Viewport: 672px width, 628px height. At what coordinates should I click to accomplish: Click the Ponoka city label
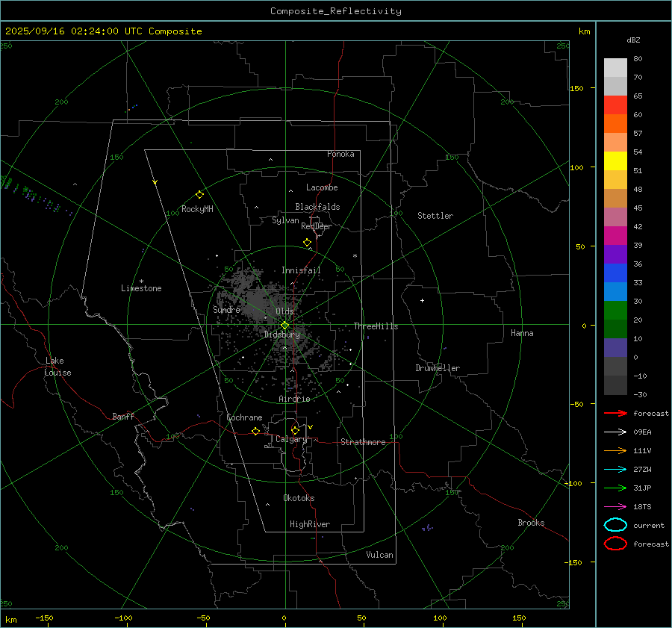(340, 154)
